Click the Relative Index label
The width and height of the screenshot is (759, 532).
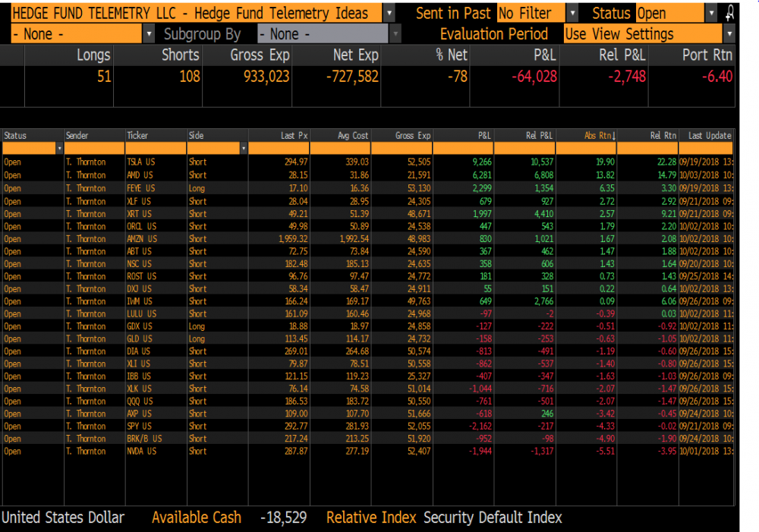pyautogui.click(x=371, y=518)
